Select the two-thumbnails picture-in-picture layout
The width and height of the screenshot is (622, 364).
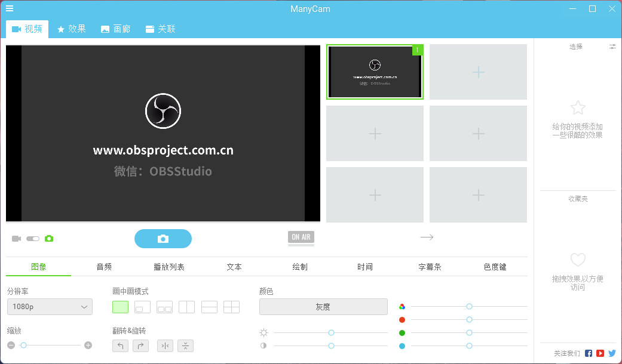tap(163, 307)
